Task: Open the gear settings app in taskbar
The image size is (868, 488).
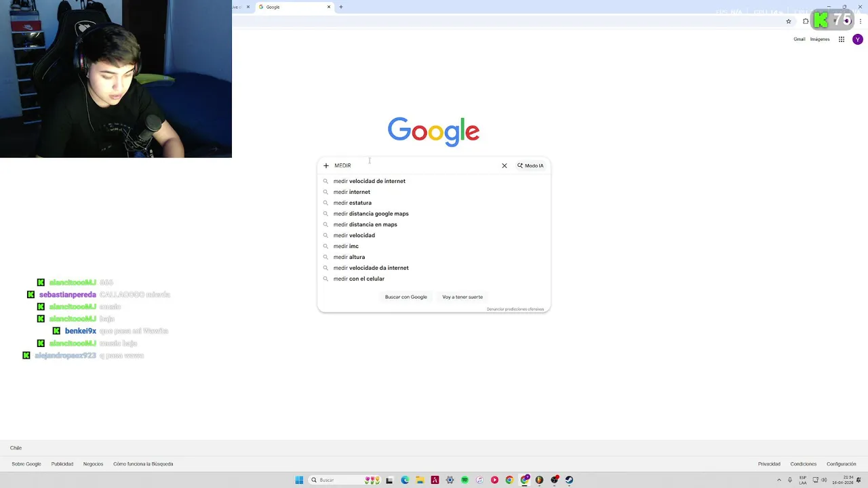Action: point(450,480)
